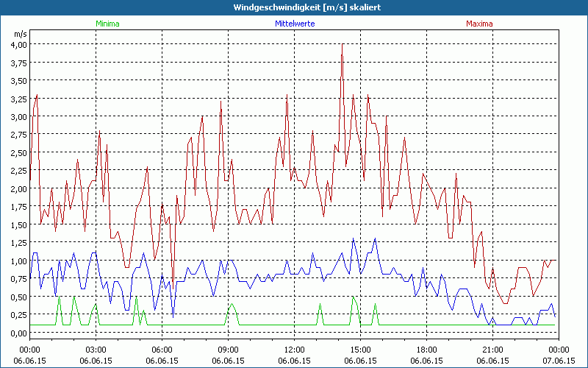Click the highest red peak reaching 4,00

[342, 46]
